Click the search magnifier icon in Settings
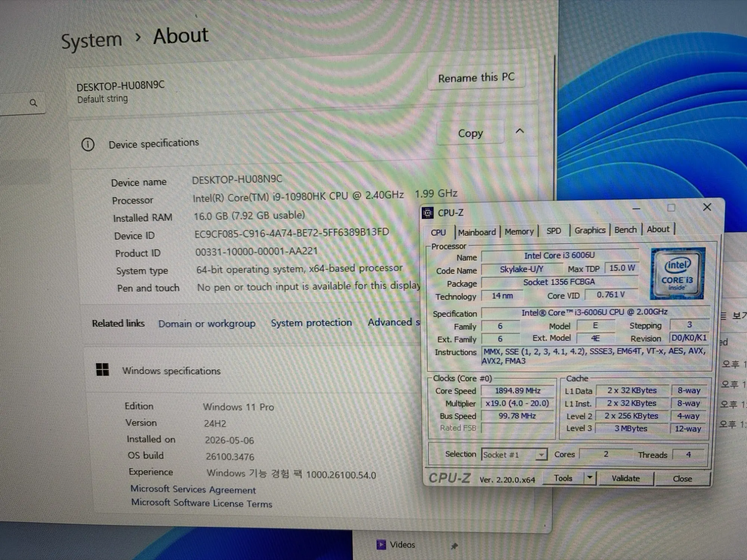This screenshot has width=747, height=560. (33, 103)
